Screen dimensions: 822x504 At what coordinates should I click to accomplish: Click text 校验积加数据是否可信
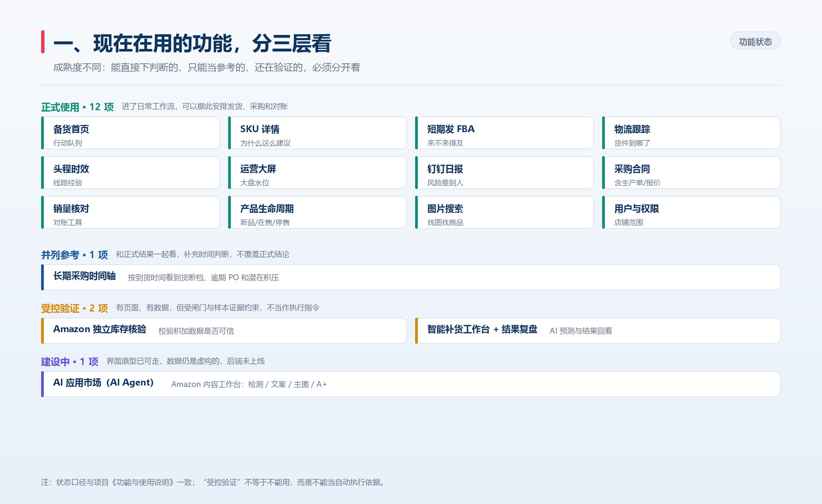196,331
